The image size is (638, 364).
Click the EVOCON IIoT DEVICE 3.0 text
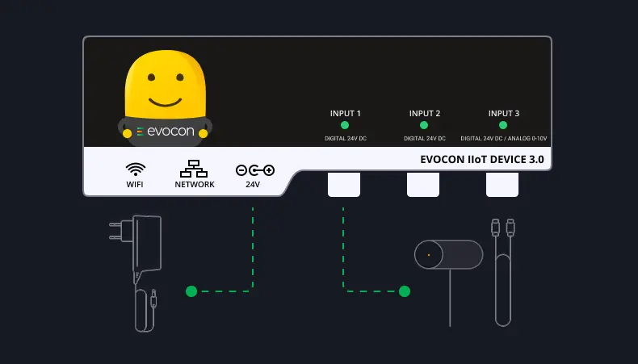[482, 160]
